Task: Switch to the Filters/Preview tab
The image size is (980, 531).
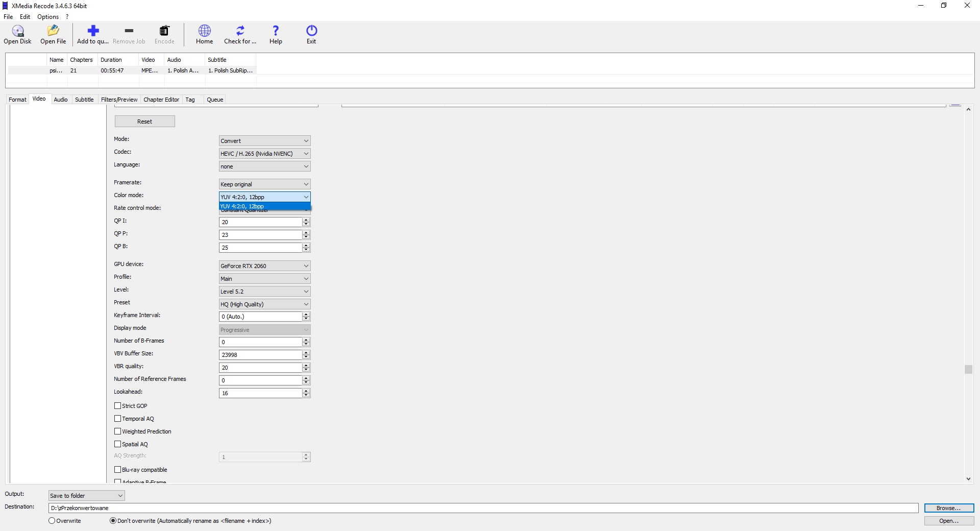Action: click(119, 100)
